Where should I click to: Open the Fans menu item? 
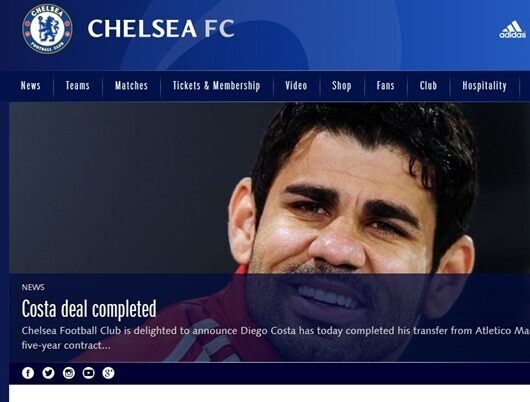pos(385,86)
